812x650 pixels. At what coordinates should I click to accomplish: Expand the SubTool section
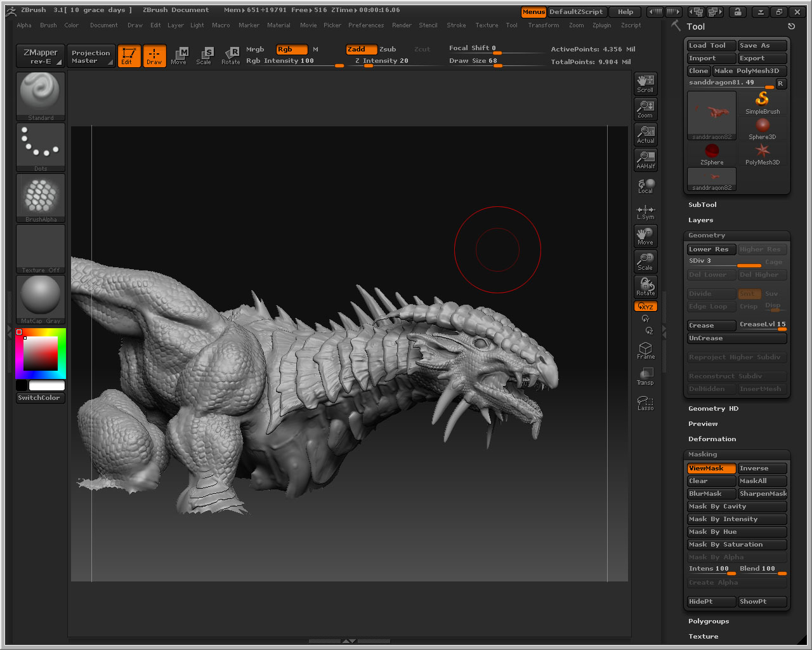click(702, 205)
